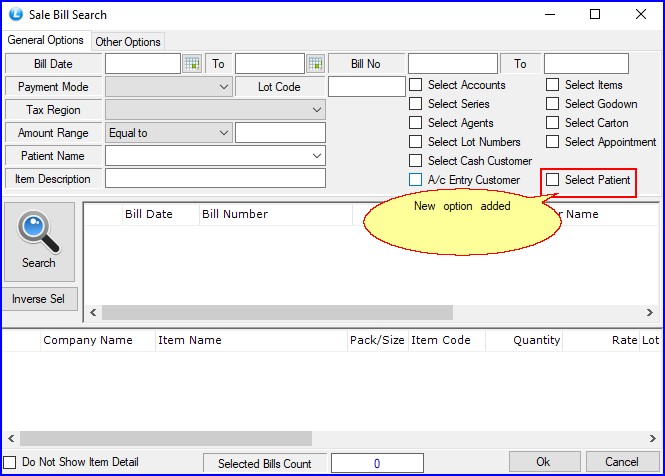Enable the Select Patient checkbox
This screenshot has height=476, width=665.
point(553,180)
